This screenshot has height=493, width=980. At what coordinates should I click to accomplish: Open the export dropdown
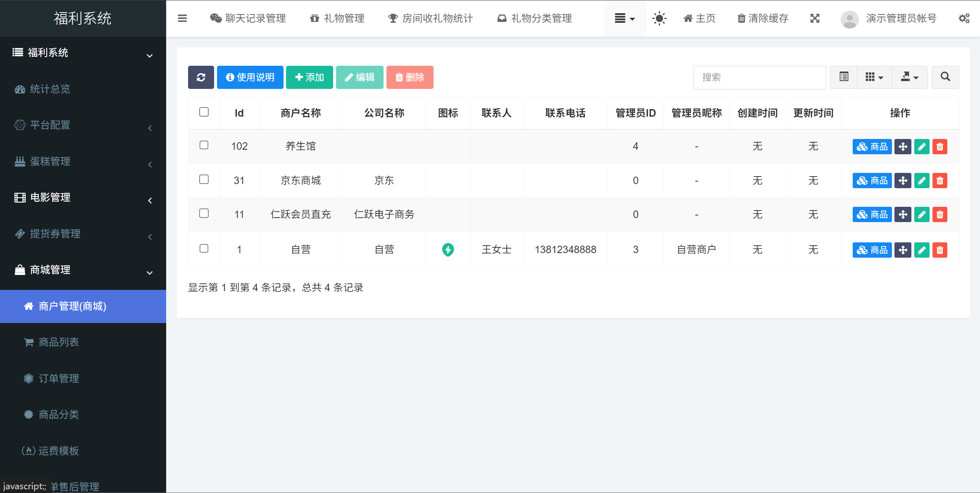click(x=910, y=77)
